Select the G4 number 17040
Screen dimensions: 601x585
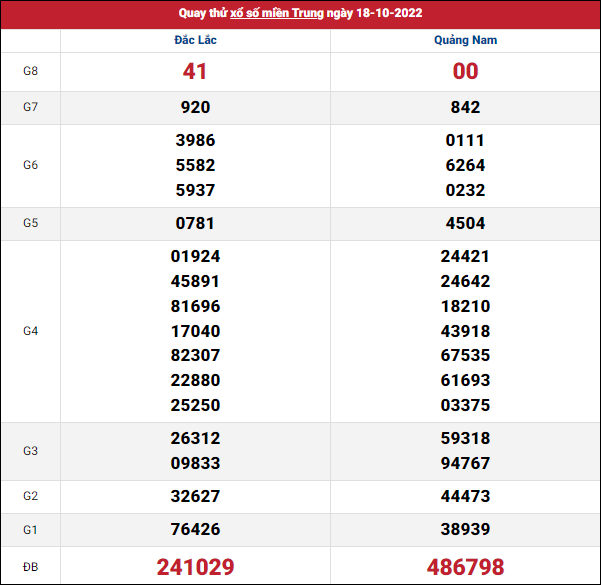coord(195,331)
